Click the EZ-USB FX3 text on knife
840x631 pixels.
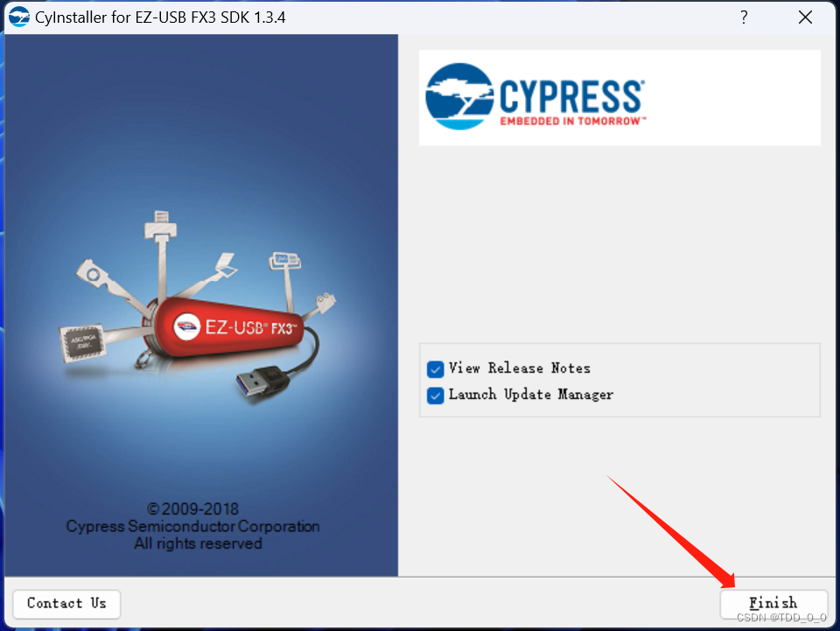(251, 326)
